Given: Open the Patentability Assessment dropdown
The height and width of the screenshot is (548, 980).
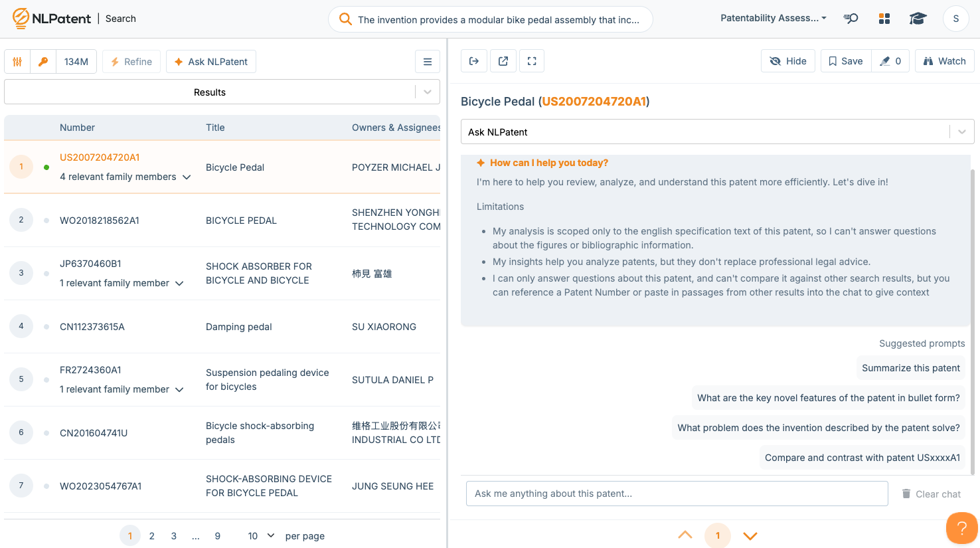Looking at the screenshot, I should click(x=774, y=18).
